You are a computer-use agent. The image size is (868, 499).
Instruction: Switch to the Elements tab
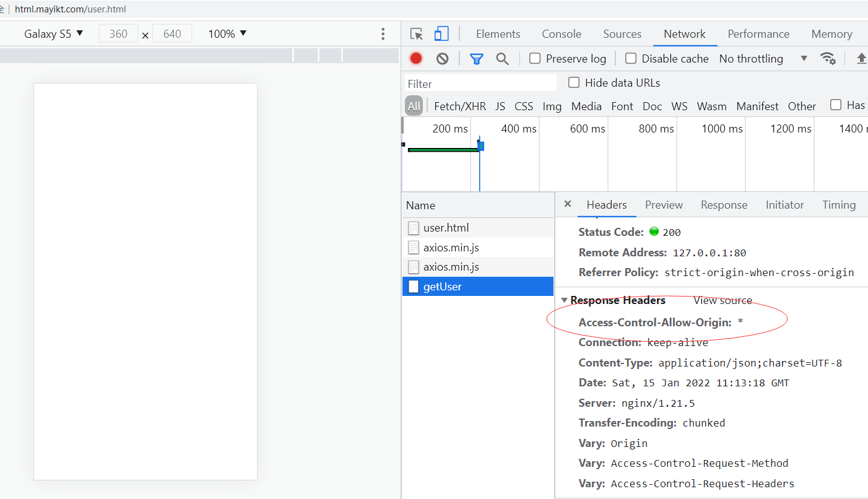[498, 34]
